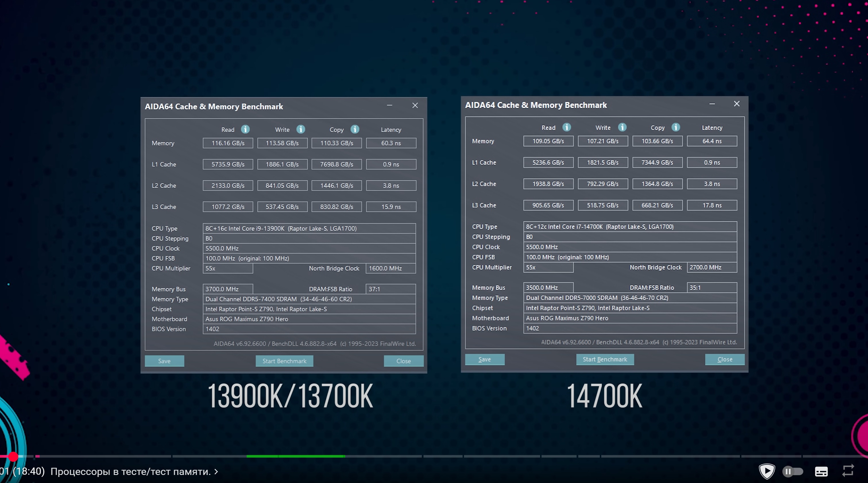Turn on subtitles with the captions icon

pyautogui.click(x=821, y=472)
